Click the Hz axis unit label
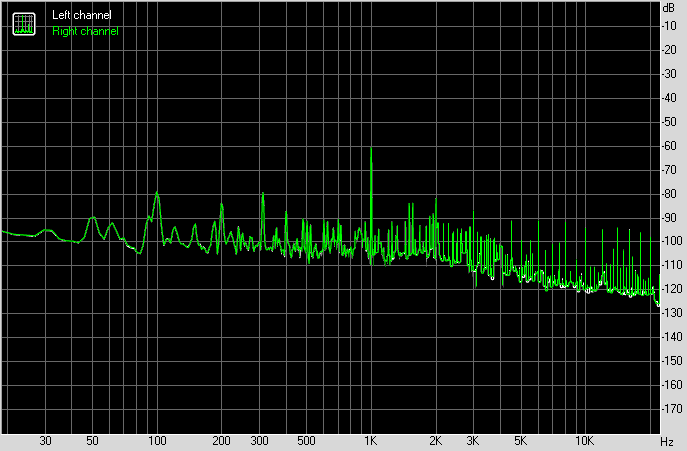The height and width of the screenshot is (451, 687). (x=666, y=441)
